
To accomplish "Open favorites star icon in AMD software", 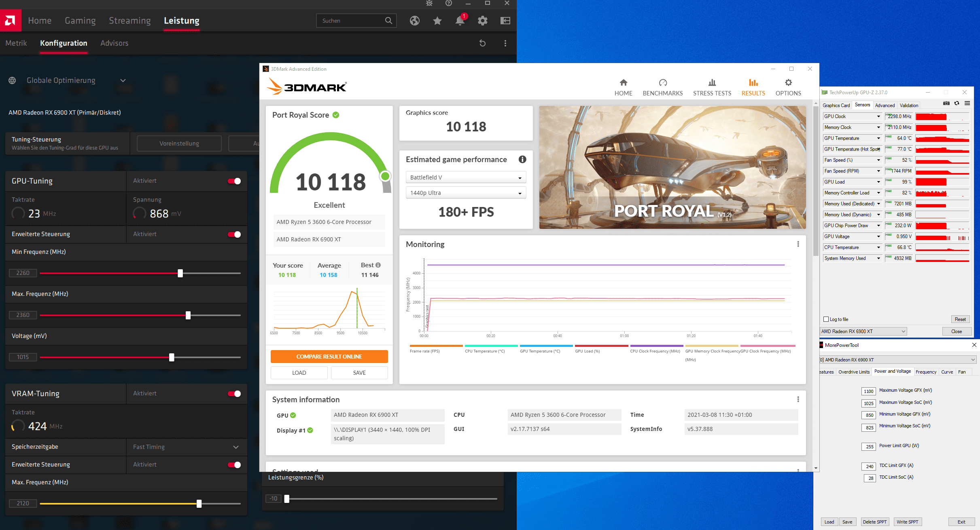I will 437,21.
